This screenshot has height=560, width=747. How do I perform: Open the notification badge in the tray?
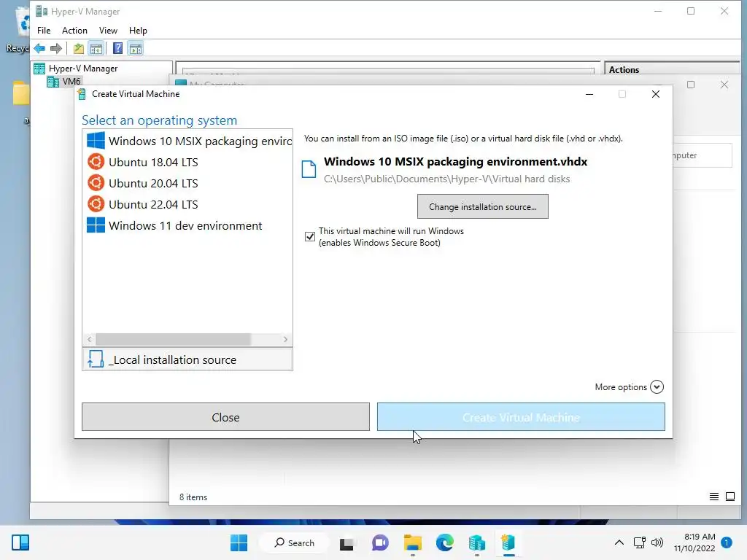tap(727, 542)
